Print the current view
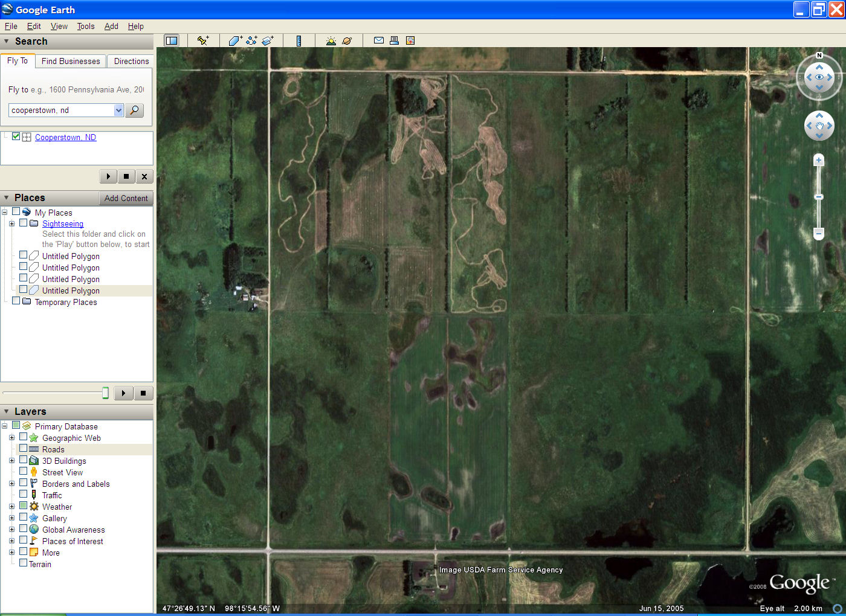846x616 pixels. (394, 40)
